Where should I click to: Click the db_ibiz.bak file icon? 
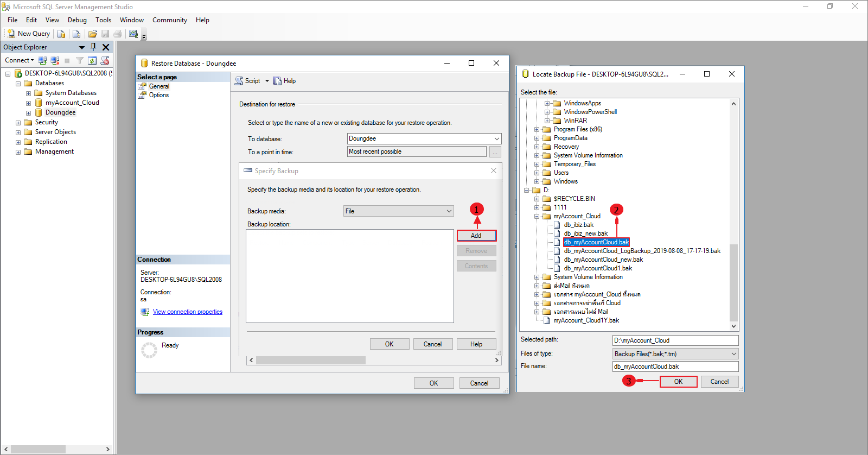pos(557,225)
